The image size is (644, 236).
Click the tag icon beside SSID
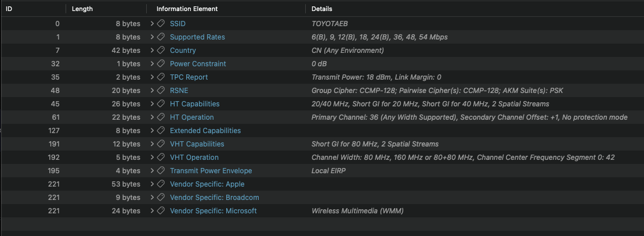(x=161, y=24)
